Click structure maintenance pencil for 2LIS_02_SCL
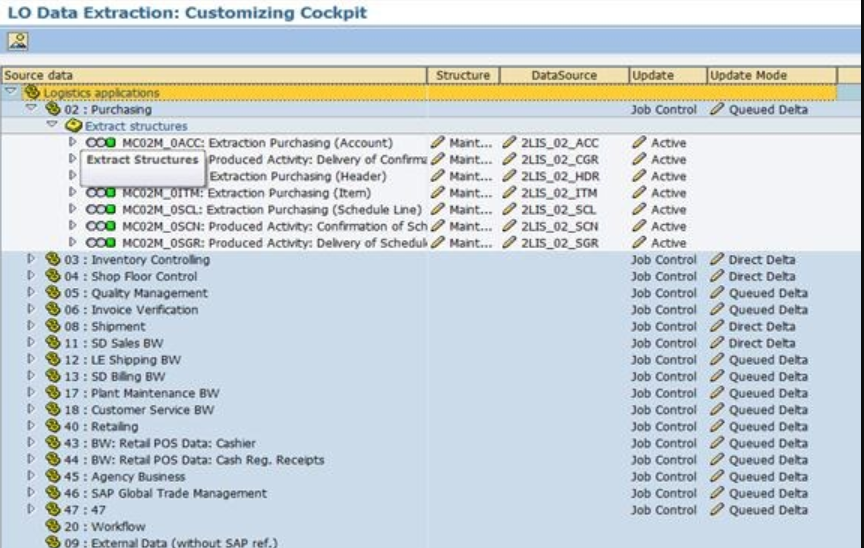 click(x=438, y=209)
